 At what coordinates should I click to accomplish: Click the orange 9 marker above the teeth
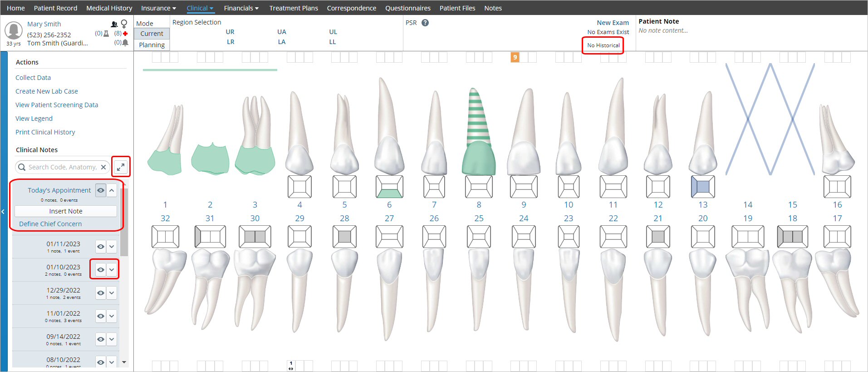tap(515, 57)
